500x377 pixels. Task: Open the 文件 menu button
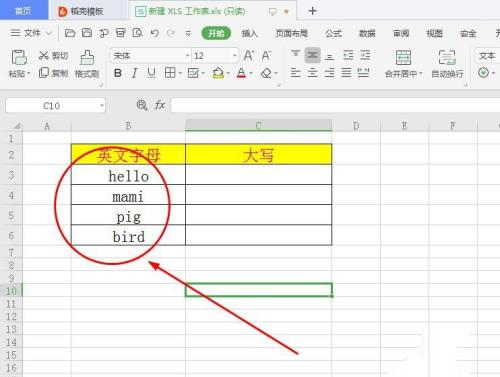(x=31, y=33)
